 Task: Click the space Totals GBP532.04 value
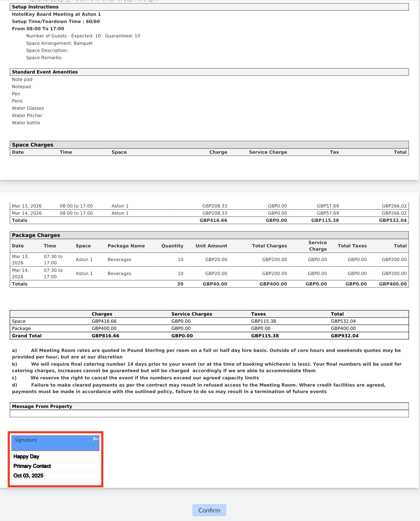(x=393, y=220)
